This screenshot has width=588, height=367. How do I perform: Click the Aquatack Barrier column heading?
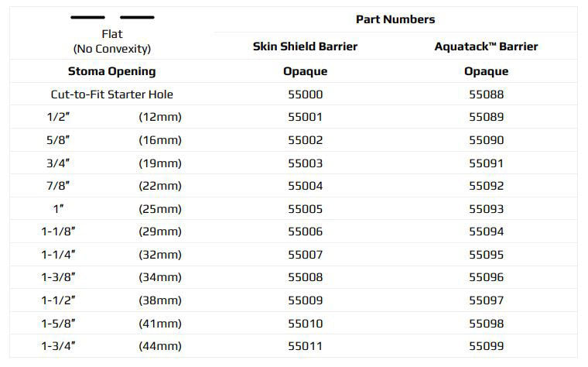tap(486, 46)
